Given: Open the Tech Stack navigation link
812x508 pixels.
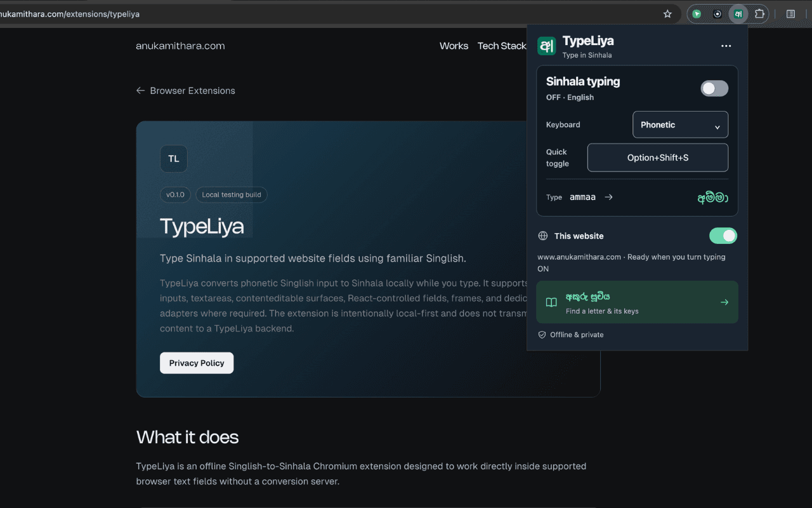Looking at the screenshot, I should point(502,46).
